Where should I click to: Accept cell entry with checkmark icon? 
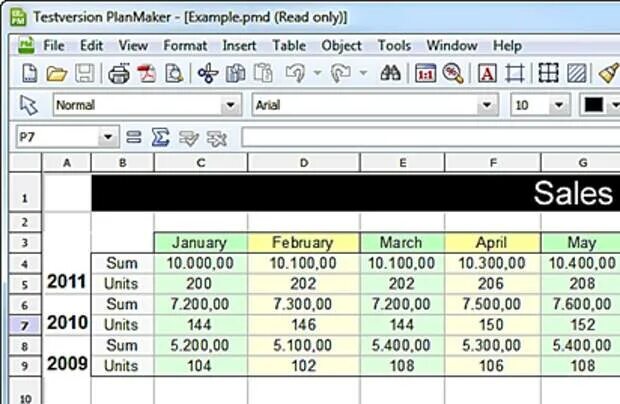pyautogui.click(x=189, y=138)
